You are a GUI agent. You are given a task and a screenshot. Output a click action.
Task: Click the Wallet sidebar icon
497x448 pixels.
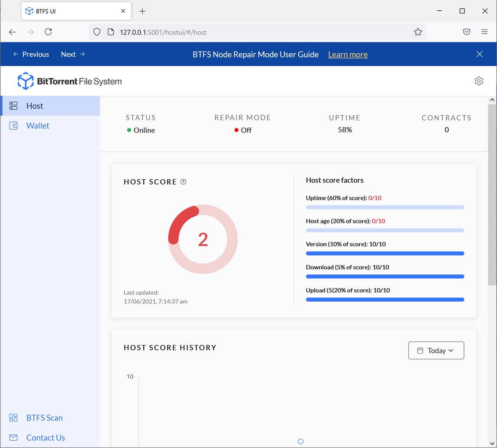pyautogui.click(x=14, y=126)
